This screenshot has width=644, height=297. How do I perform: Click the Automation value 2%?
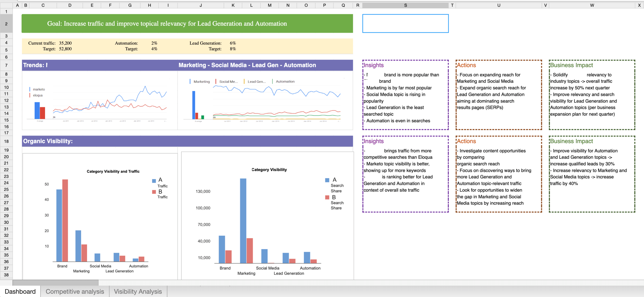pyautogui.click(x=154, y=43)
